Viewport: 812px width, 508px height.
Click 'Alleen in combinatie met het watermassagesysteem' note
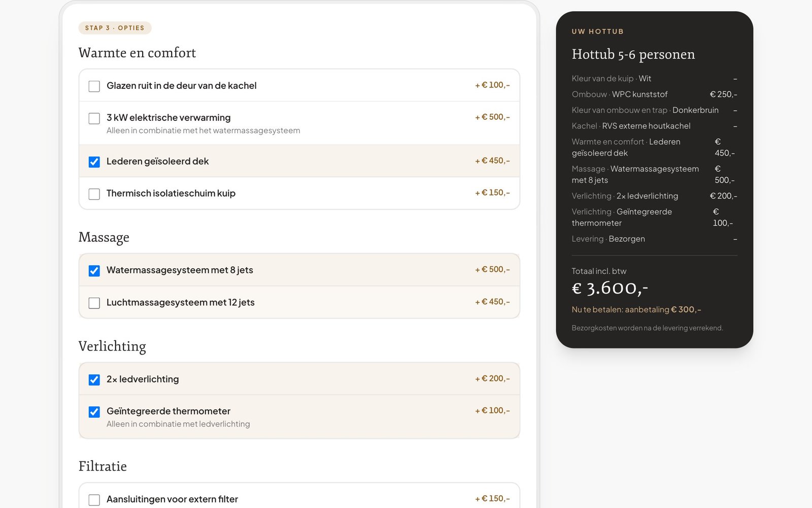coord(203,131)
